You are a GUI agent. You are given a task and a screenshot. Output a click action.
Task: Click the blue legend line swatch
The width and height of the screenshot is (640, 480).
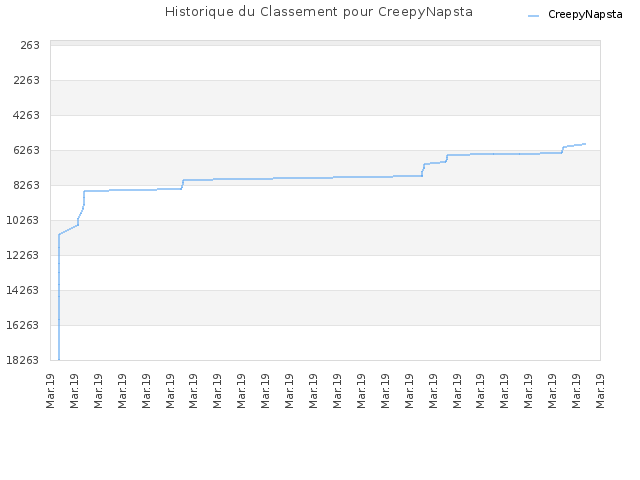pos(533,16)
